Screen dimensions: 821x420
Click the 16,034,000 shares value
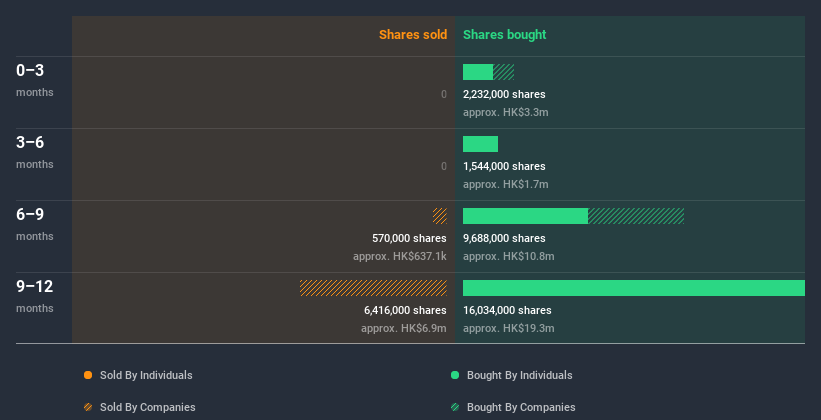(507, 310)
